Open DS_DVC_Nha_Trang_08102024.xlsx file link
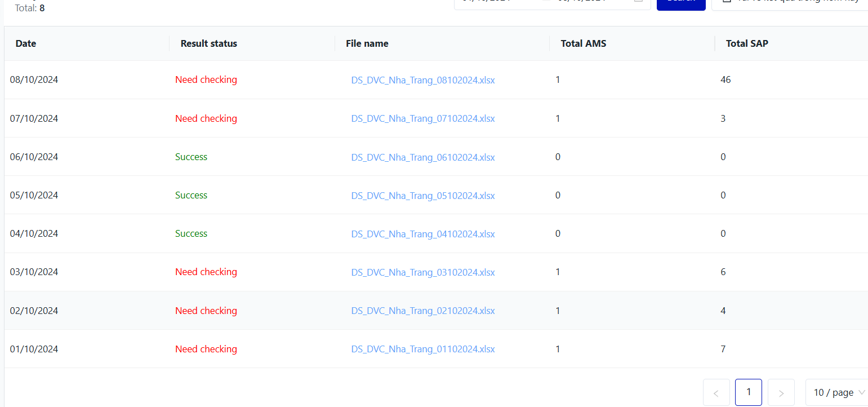Viewport: 868px width, 407px height. 423,80
